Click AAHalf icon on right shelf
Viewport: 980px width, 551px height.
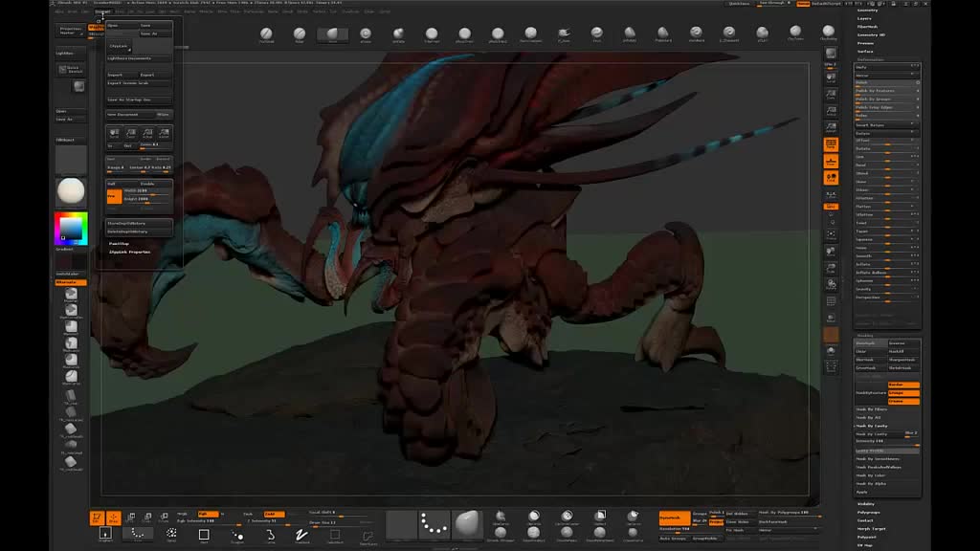click(831, 127)
